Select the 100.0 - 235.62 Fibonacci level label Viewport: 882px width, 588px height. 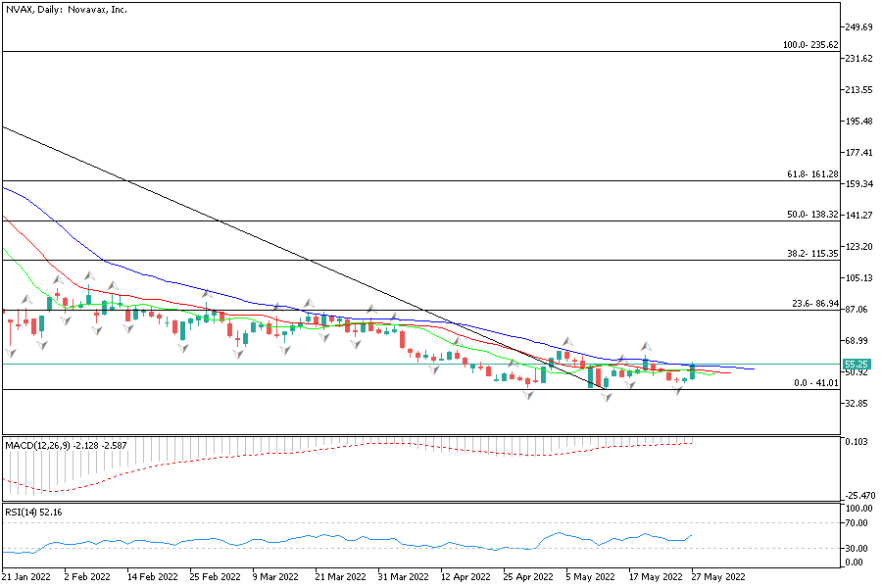810,45
